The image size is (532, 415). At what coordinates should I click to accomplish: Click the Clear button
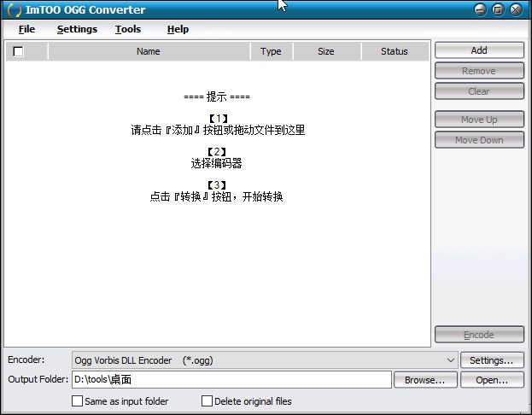tap(479, 91)
